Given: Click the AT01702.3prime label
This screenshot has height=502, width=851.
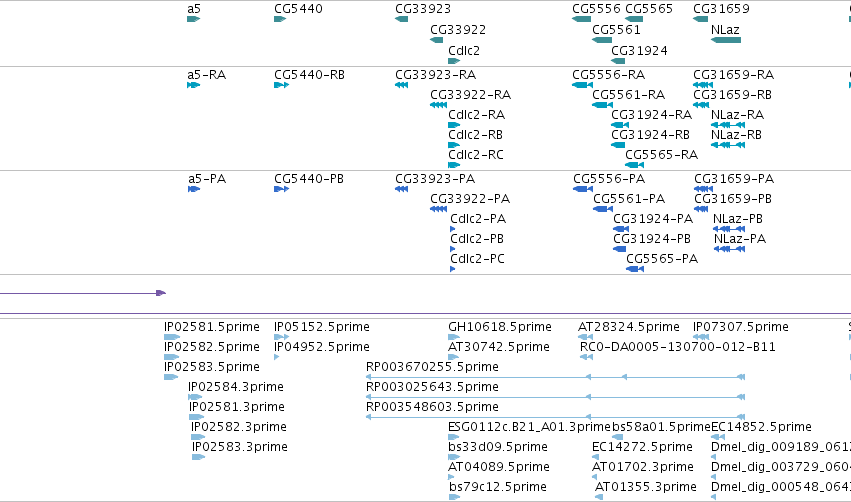Looking at the screenshot, I should pyautogui.click(x=643, y=467).
